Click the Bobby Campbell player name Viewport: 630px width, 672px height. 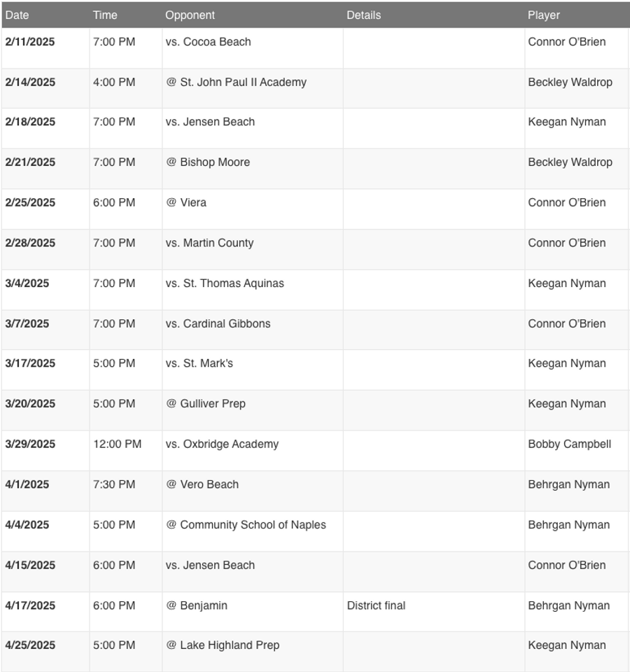coord(569,444)
